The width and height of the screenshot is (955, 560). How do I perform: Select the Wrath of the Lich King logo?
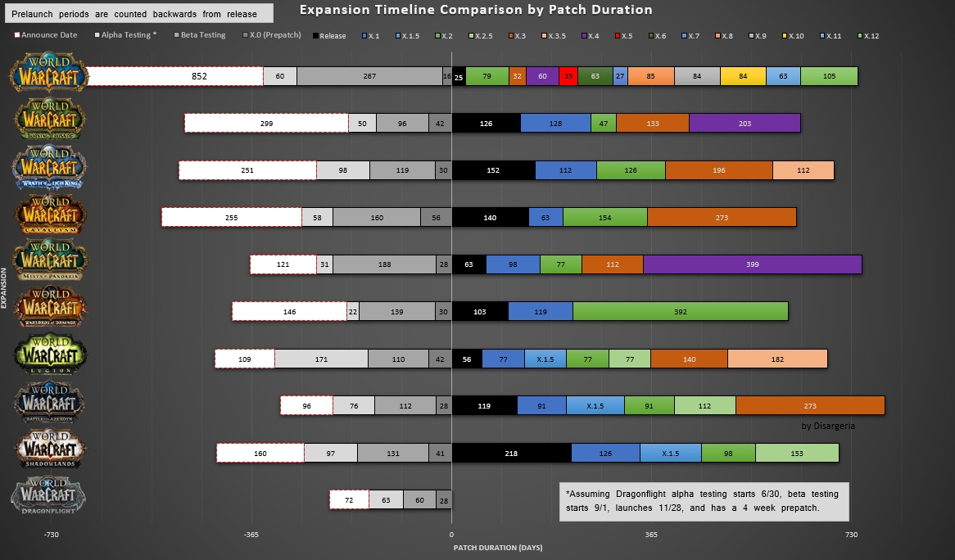tap(49, 169)
